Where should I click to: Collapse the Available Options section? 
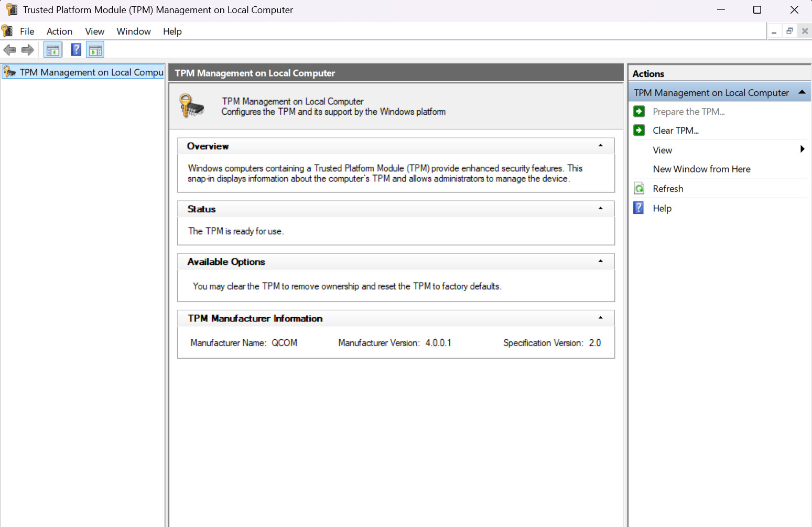point(600,261)
